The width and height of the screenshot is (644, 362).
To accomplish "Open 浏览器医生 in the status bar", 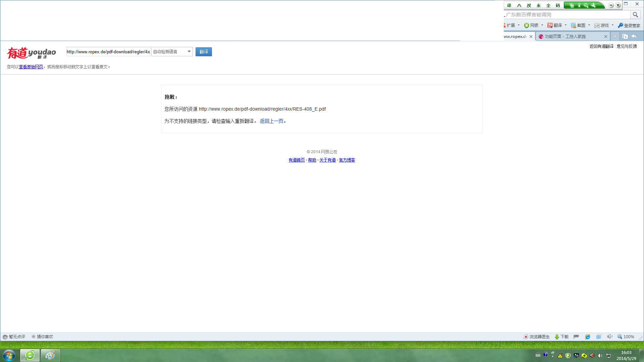I will pyautogui.click(x=536, y=337).
